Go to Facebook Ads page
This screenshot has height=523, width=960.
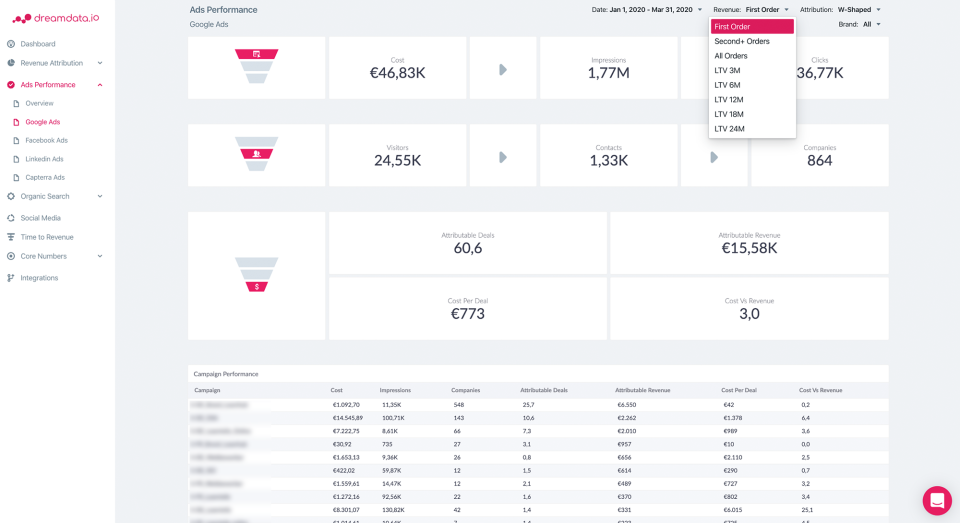click(47, 140)
